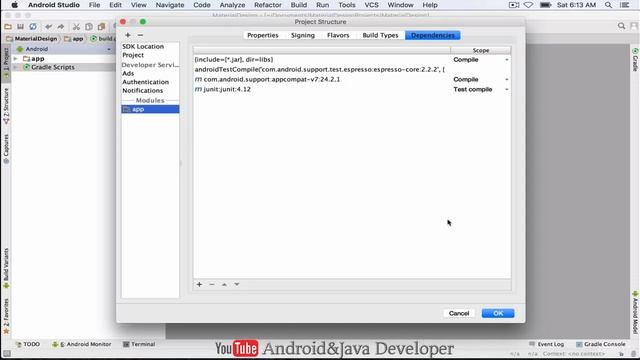Move the dependency down with the down arrow

pyautogui.click(x=237, y=284)
